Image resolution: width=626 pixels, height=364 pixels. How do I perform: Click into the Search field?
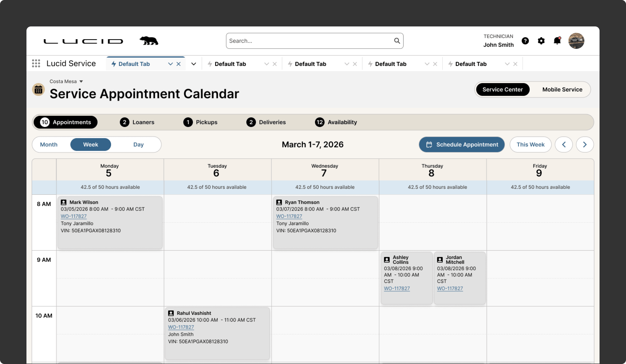coord(308,41)
